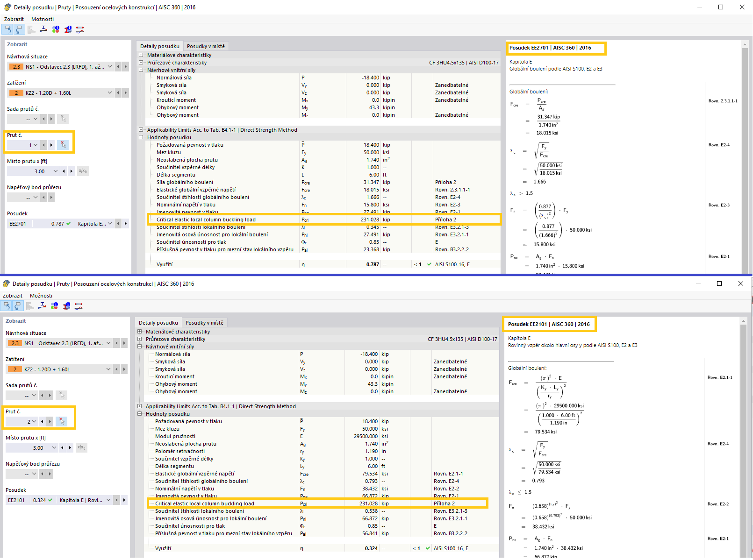Viewport: 753px width, 560px height.
Task: Open Zobrazit menu in lower window
Action: point(13,296)
